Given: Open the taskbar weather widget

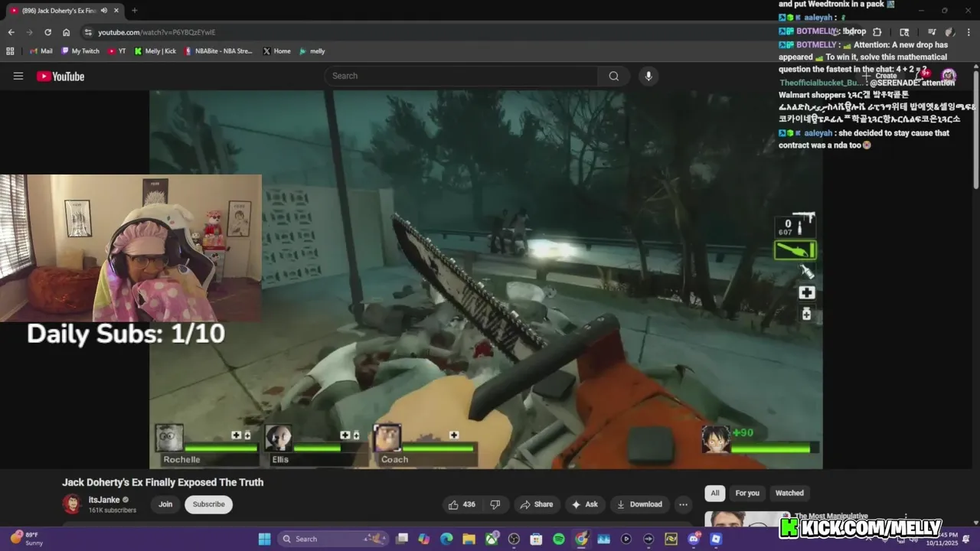Looking at the screenshot, I should 27,539.
